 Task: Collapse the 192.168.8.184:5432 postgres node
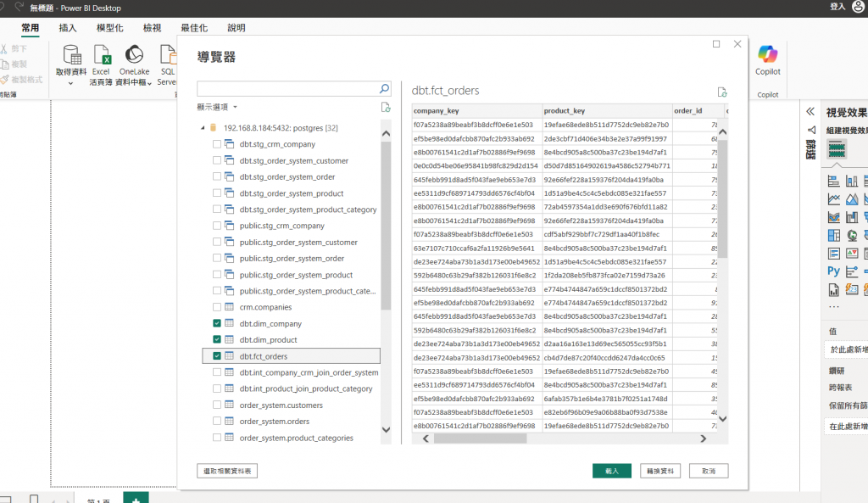[203, 128]
